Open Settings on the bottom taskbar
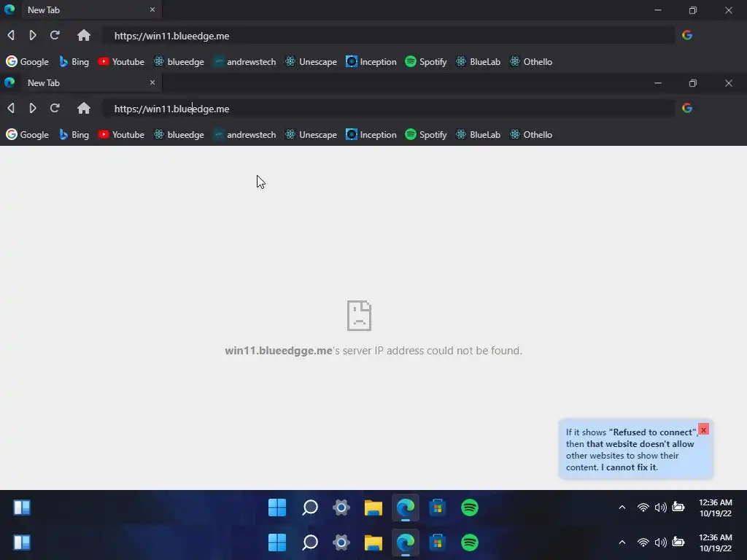 tap(341, 542)
